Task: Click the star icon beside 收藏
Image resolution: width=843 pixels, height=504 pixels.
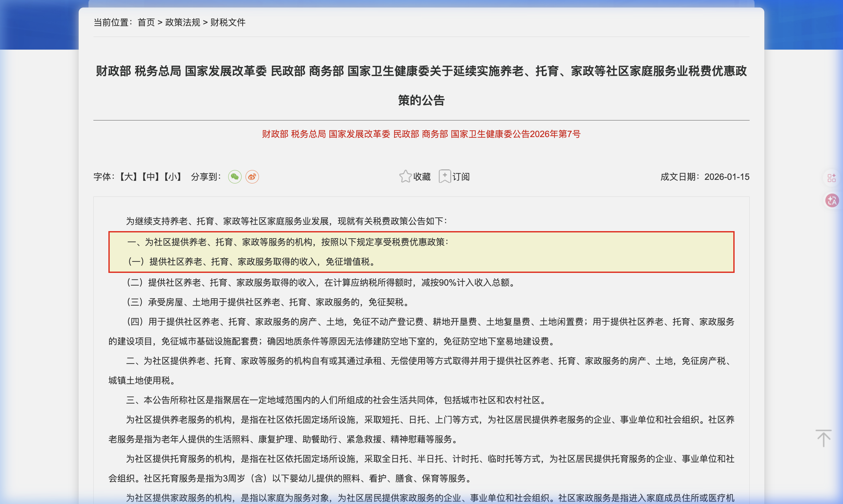Action: pos(405,176)
